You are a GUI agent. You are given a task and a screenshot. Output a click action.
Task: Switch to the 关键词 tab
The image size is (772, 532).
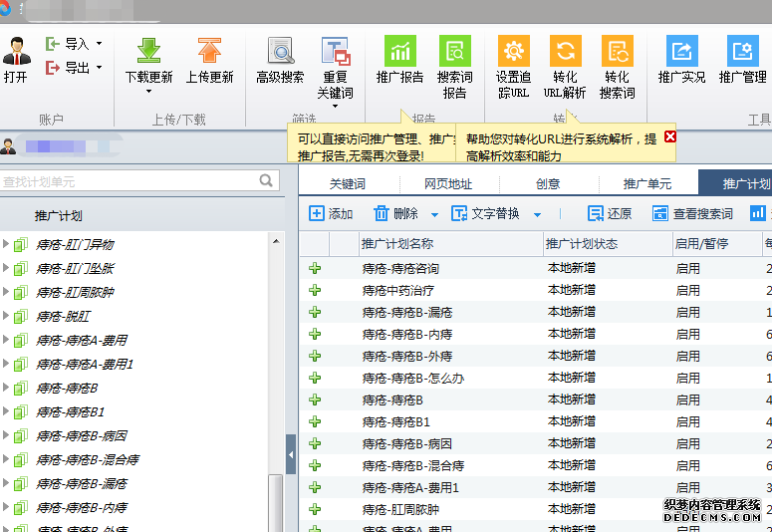[348, 184]
